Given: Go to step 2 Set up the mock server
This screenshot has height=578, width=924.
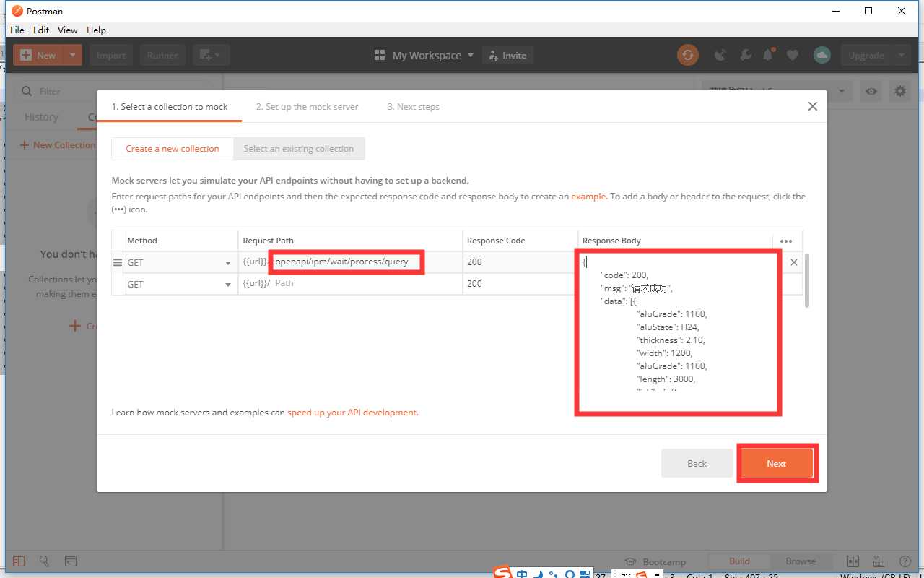Looking at the screenshot, I should point(307,106).
